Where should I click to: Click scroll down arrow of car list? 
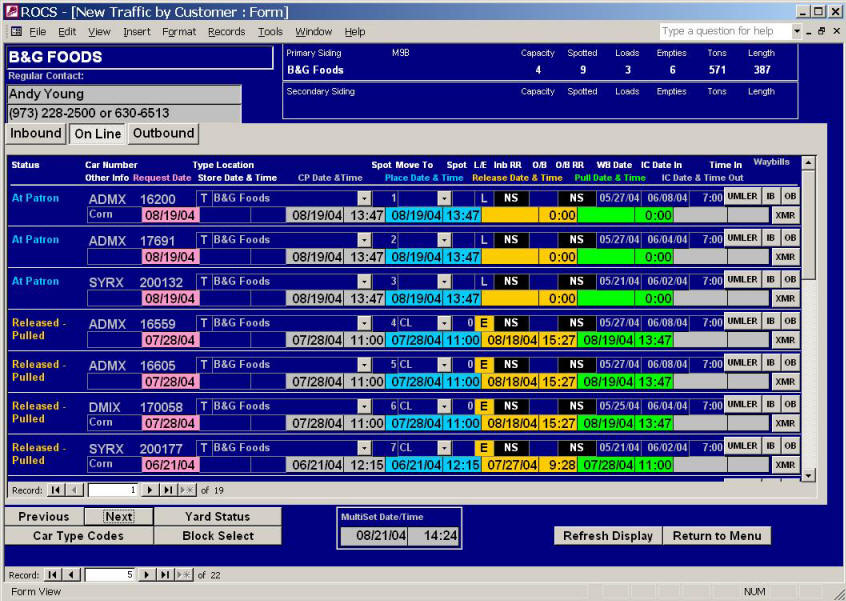[808, 475]
